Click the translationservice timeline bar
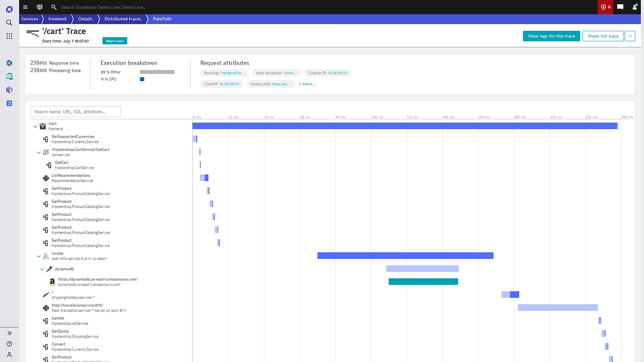Viewport: 644px width, 362px height. coord(558,307)
